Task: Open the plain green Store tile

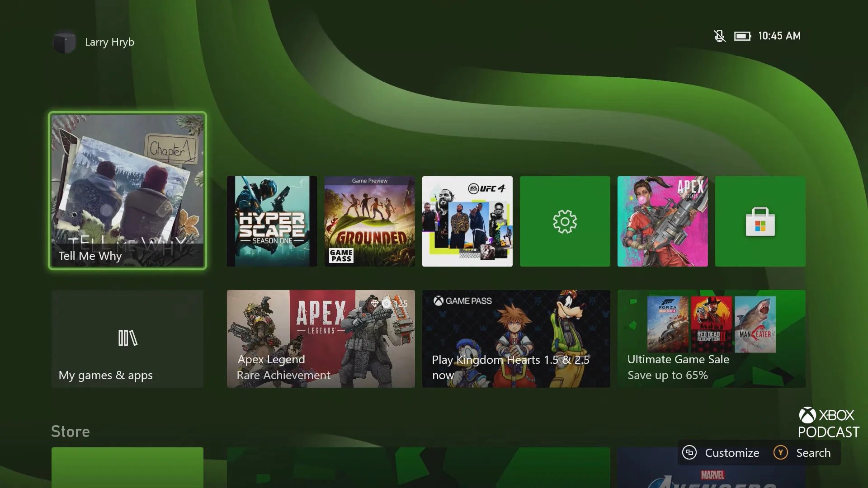Action: tap(127, 468)
